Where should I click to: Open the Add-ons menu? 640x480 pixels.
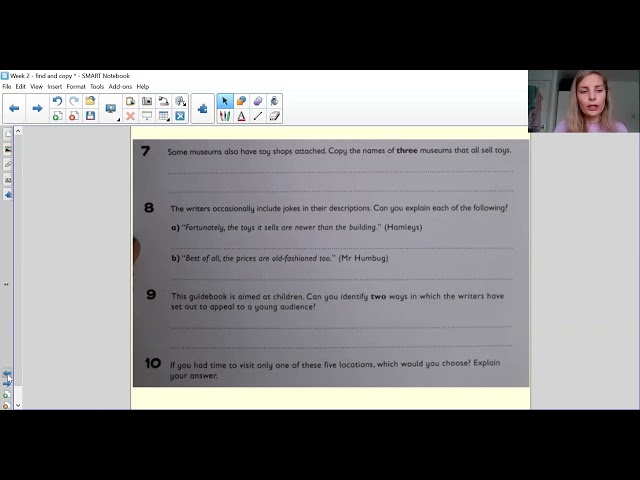120,87
